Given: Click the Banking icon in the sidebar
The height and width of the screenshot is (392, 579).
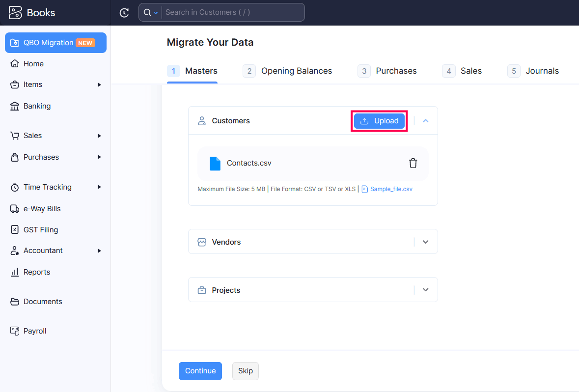Looking at the screenshot, I should click(x=15, y=106).
